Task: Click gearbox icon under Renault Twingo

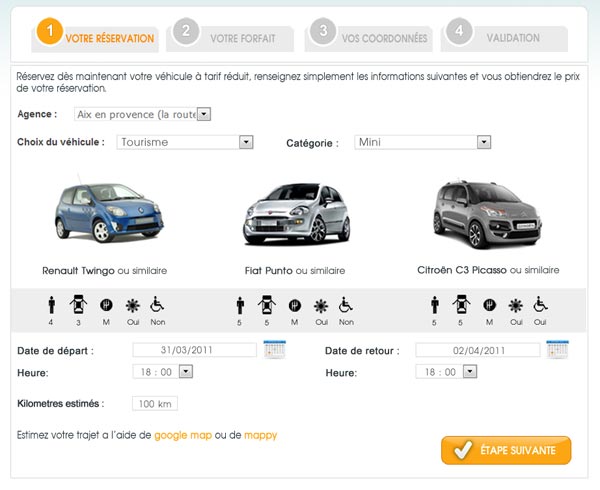Action: (106, 305)
